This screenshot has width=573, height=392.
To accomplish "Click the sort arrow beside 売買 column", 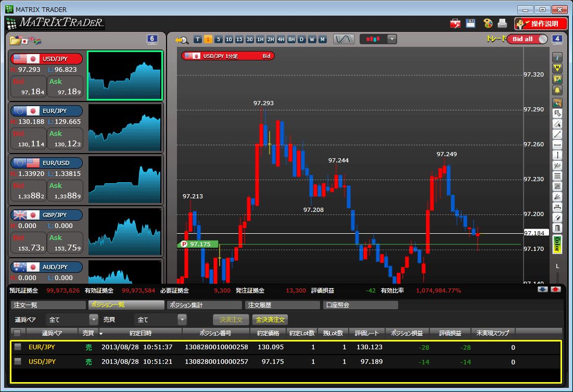I will (101, 334).
